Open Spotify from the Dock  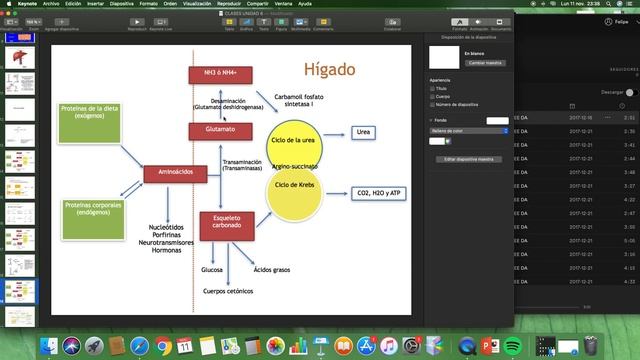tap(513, 346)
